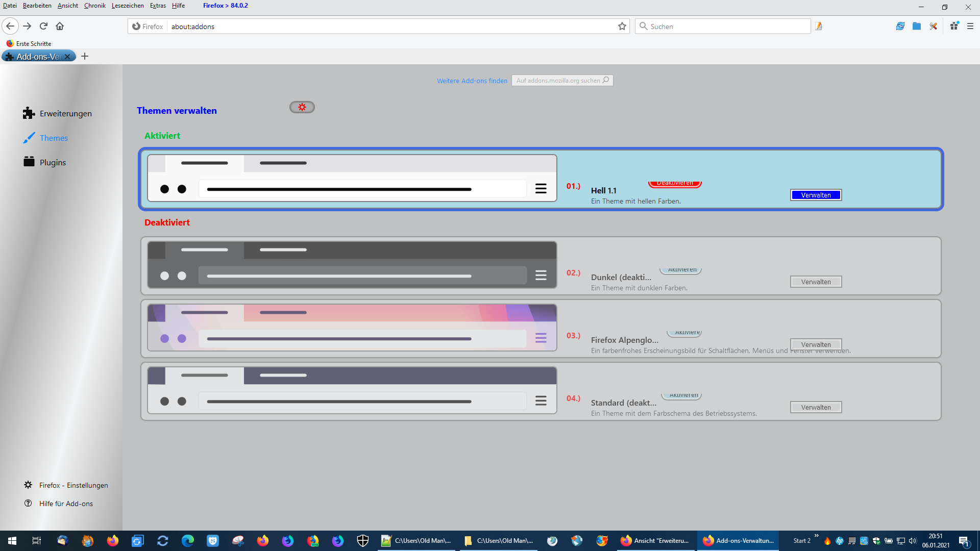Expand taskbar Start 2 toolbar chevron

pyautogui.click(x=816, y=535)
